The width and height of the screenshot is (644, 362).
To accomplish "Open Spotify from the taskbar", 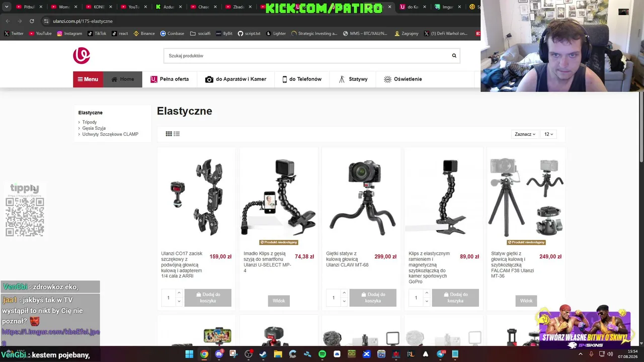I will [x=322, y=354].
